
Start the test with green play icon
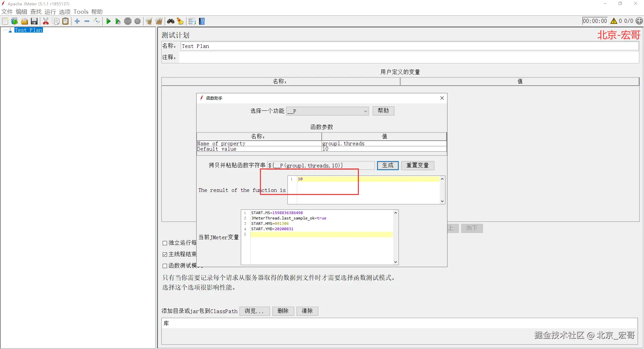tap(108, 21)
